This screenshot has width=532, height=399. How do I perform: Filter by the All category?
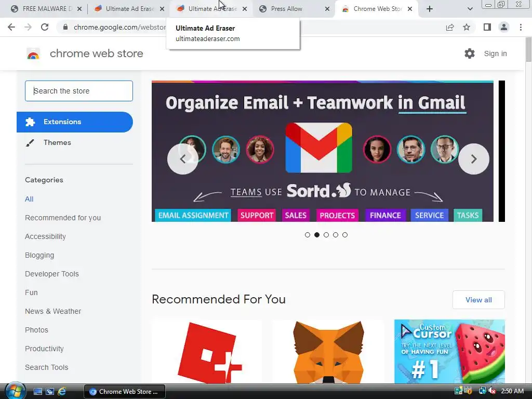point(29,199)
